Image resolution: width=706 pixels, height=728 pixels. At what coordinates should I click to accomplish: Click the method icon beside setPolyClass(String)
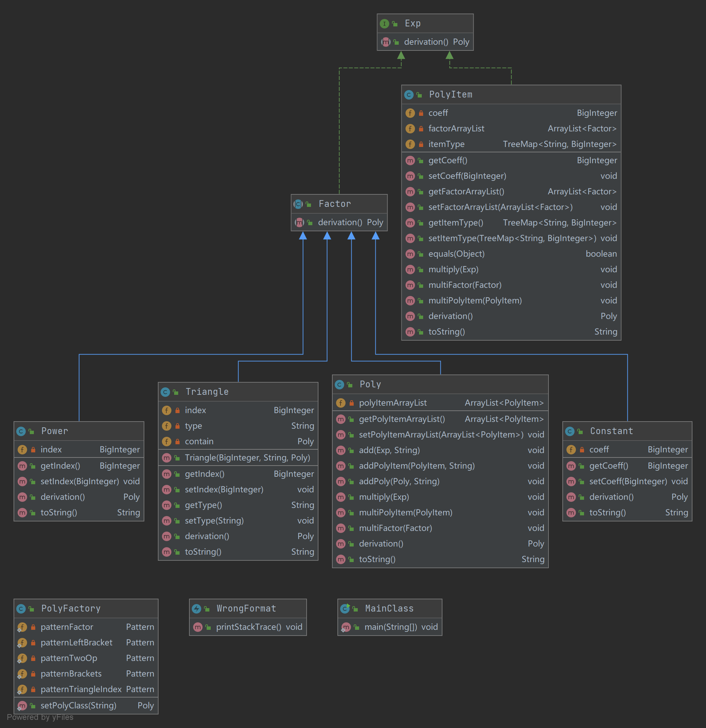pyautogui.click(x=22, y=705)
